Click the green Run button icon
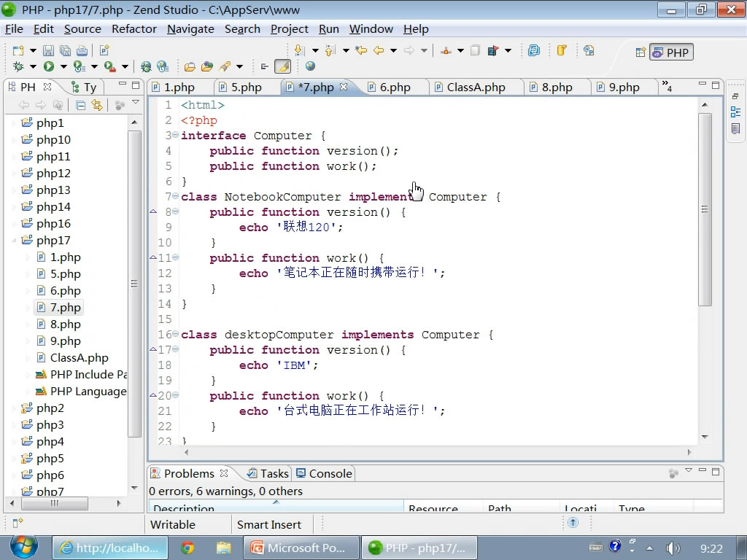The image size is (747, 560). click(49, 66)
